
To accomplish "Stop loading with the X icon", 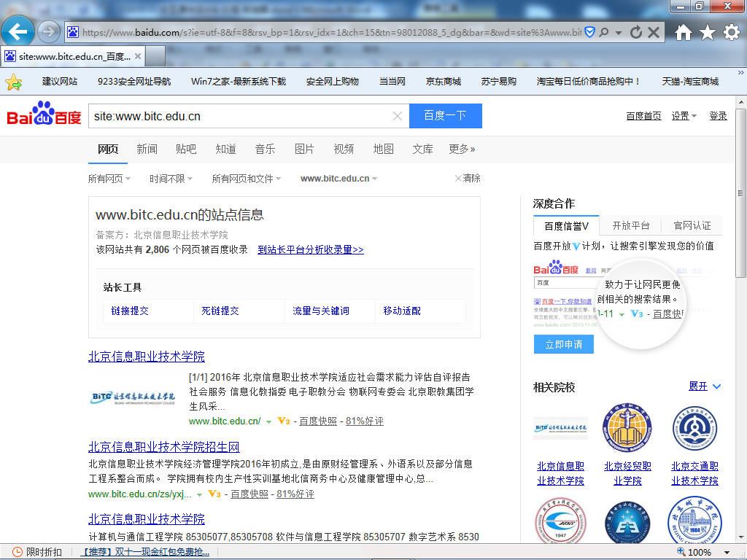I will tap(654, 32).
